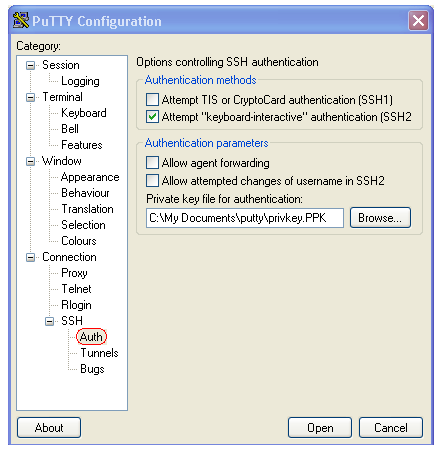
Task: Open the Logging settings
Action: pos(80,81)
